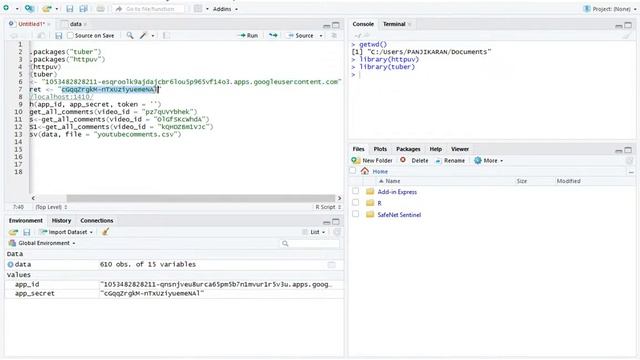Click the Create Project icon in main toolbar
The height and width of the screenshot is (360, 640).
29,8
